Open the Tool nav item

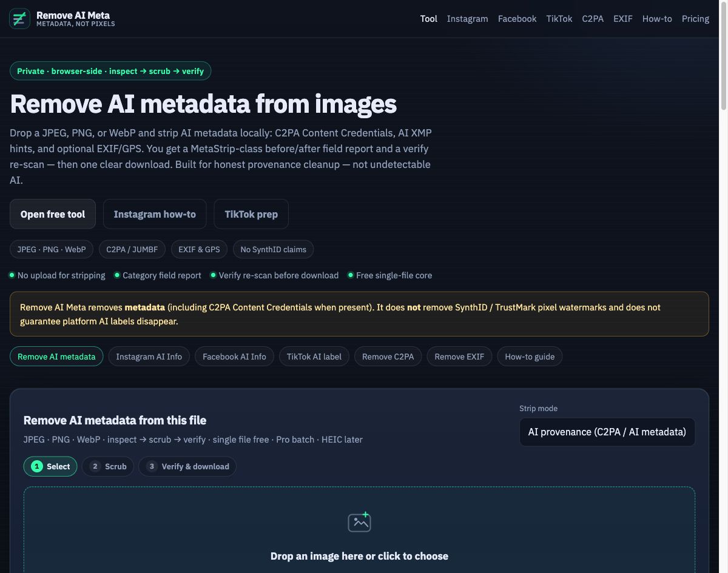click(x=429, y=19)
